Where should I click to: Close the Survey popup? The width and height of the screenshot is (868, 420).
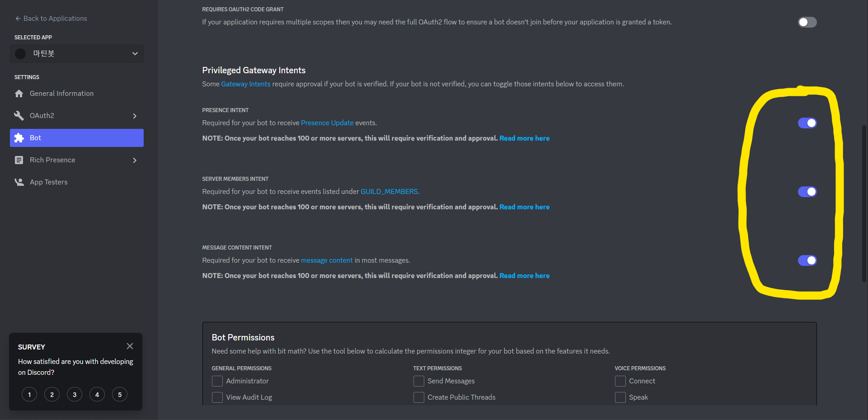130,346
